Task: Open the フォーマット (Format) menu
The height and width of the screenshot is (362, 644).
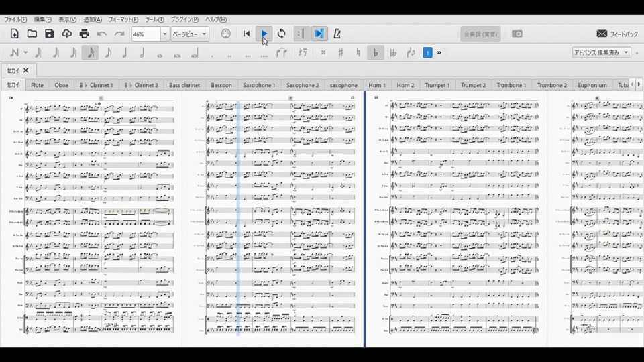Action: tap(123, 19)
